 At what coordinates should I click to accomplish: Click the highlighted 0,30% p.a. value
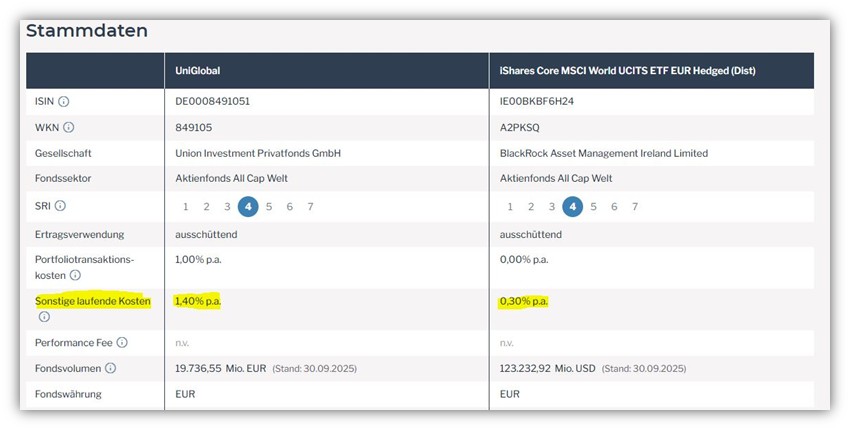coord(524,301)
